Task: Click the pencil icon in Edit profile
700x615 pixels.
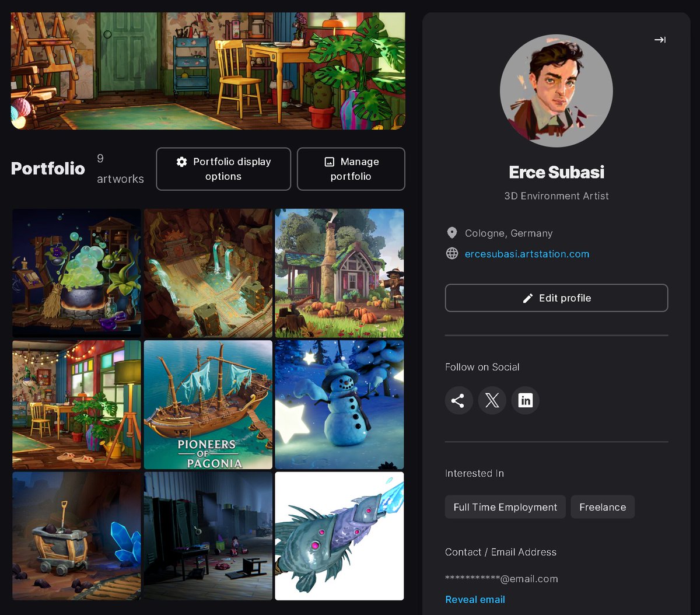Action: pyautogui.click(x=528, y=298)
